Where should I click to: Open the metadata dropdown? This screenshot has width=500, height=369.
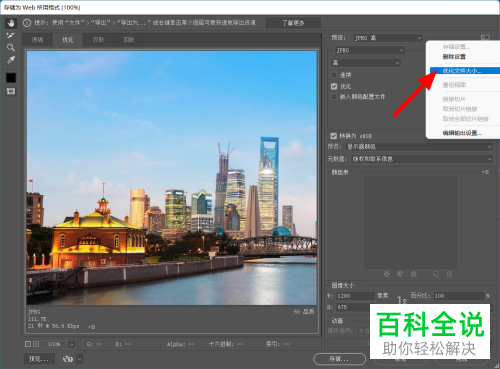[422, 159]
